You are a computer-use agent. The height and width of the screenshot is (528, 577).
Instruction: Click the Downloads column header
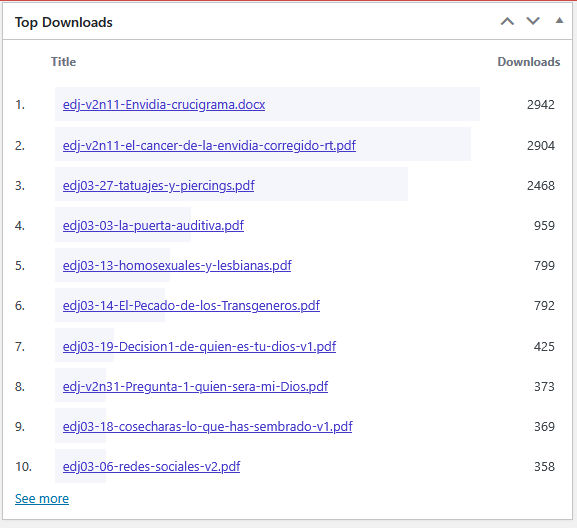pyautogui.click(x=529, y=62)
